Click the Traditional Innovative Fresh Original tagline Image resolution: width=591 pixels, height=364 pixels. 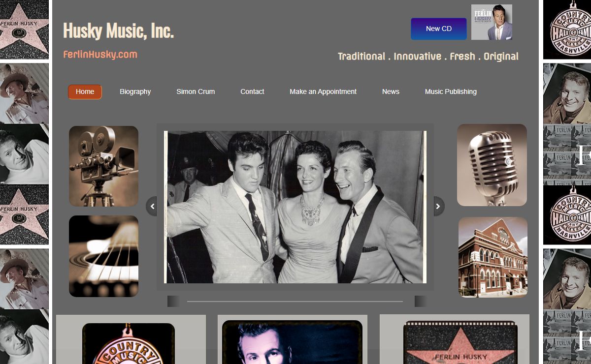tap(428, 57)
